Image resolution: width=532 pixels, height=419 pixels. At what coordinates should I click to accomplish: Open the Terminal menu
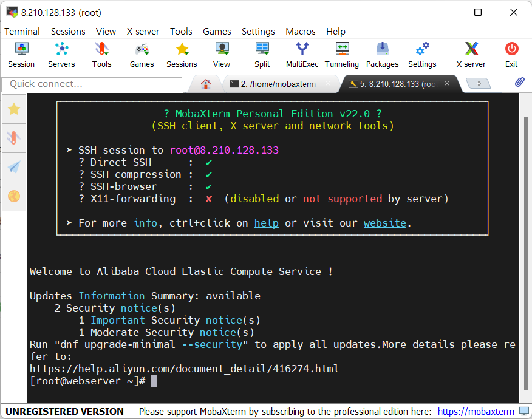(22, 32)
